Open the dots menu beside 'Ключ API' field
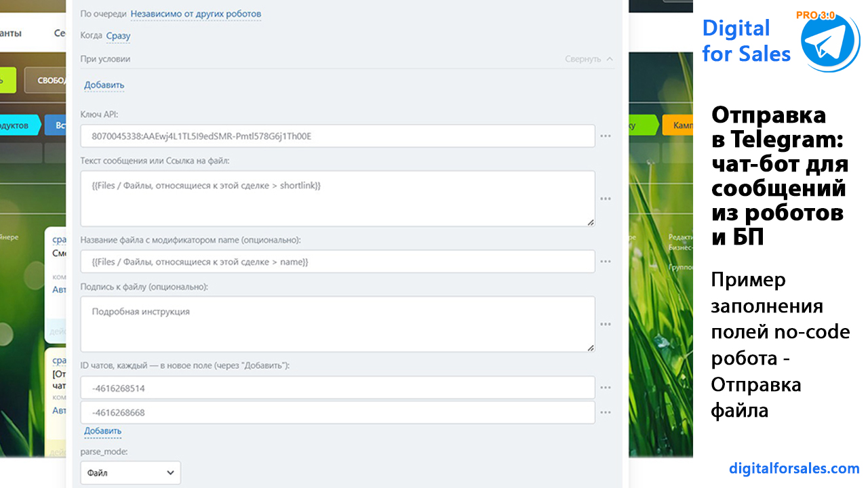Image resolution: width=868 pixels, height=488 pixels. [606, 136]
